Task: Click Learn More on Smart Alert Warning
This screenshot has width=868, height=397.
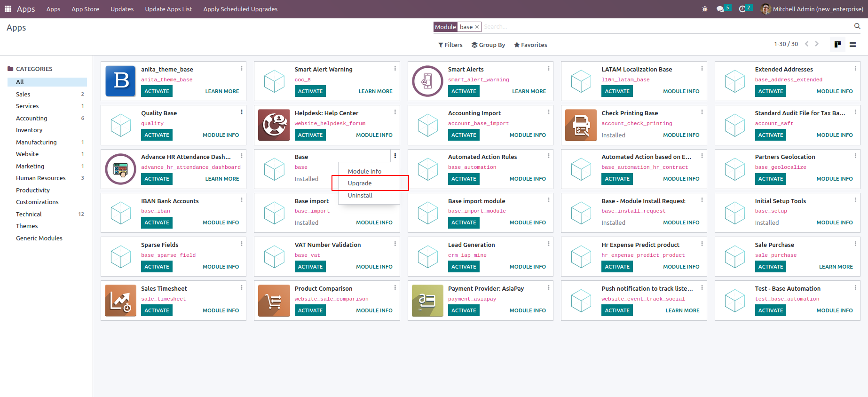Action: 375,91
